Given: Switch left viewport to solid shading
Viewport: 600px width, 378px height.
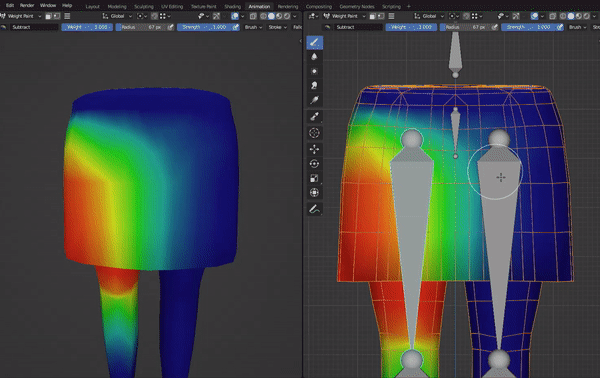Looking at the screenshot, I should click(x=271, y=16).
